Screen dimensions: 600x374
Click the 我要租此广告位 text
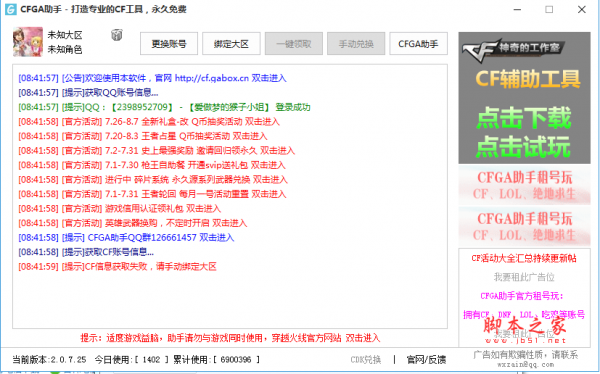click(x=524, y=277)
